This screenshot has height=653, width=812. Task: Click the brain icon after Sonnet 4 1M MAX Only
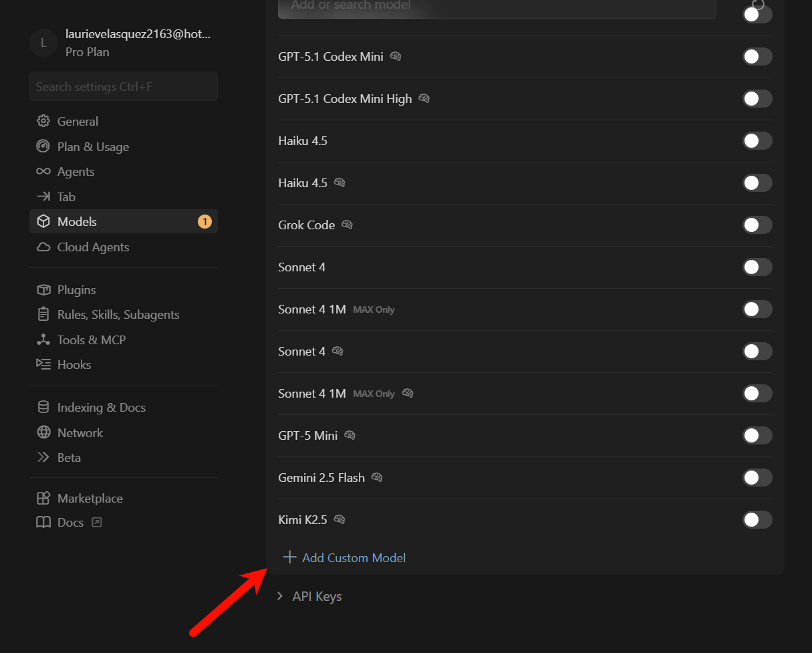coord(408,393)
